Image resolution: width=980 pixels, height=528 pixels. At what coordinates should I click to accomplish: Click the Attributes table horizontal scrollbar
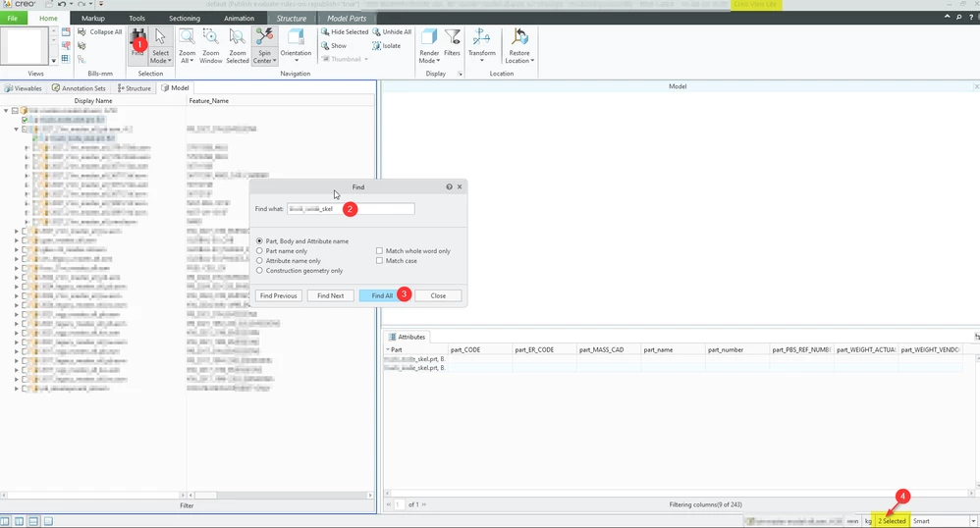pyautogui.click(x=680, y=493)
